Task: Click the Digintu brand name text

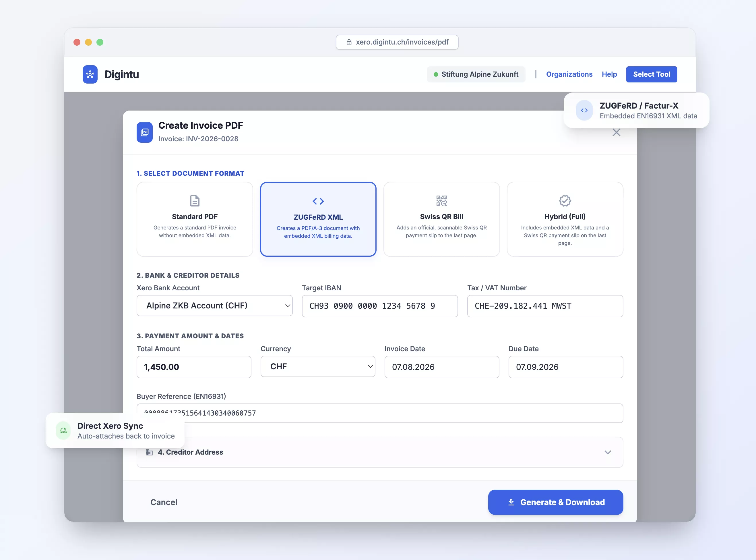Action: 122,74
